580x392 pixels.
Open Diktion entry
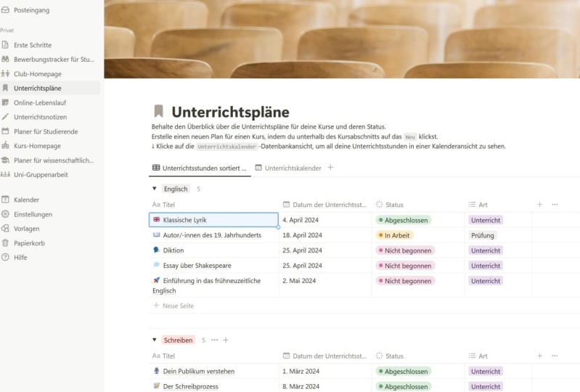click(173, 250)
